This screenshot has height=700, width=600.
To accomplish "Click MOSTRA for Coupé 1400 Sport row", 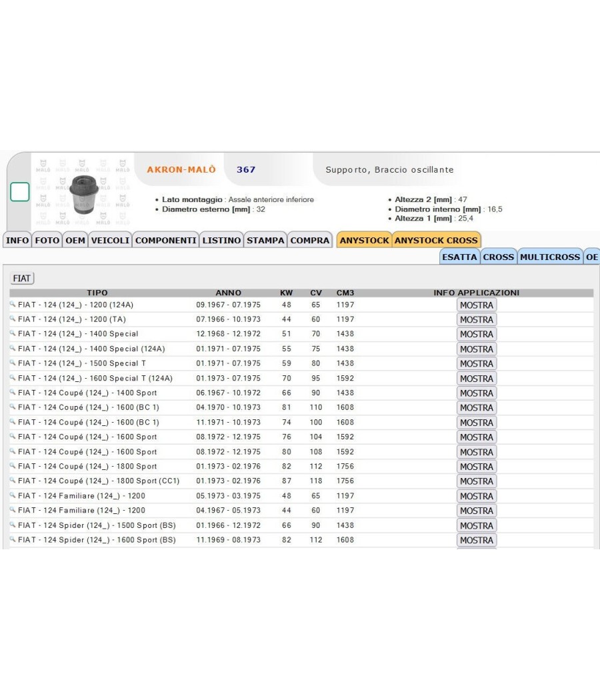I will (477, 393).
